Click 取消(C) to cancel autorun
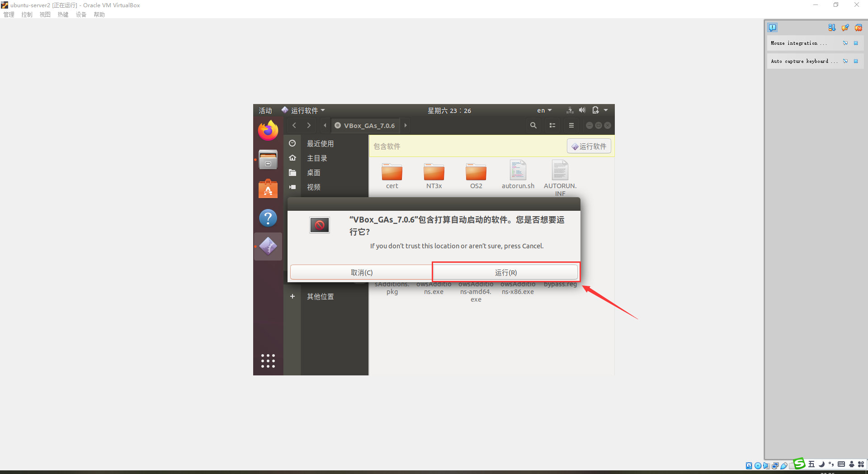This screenshot has width=868, height=474. pyautogui.click(x=362, y=272)
